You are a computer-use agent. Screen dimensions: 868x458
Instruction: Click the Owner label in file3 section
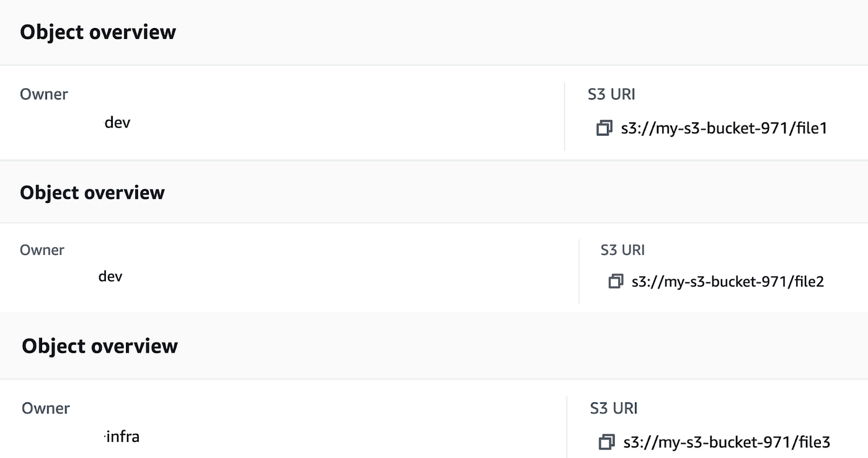(46, 408)
